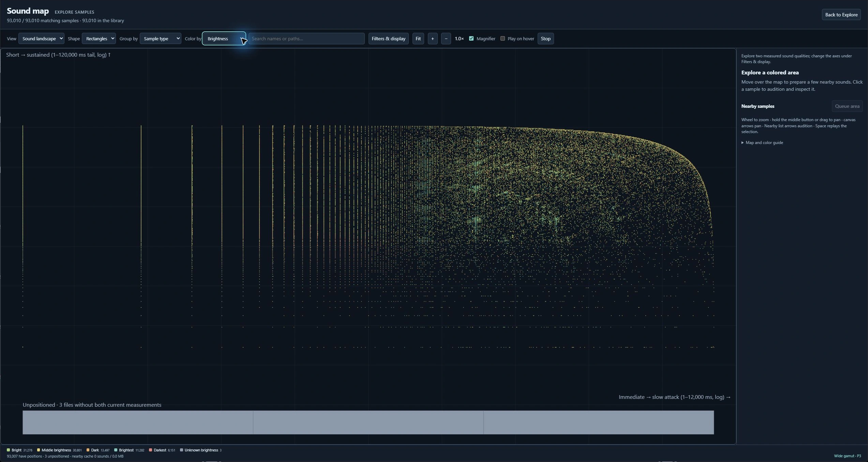Open the View dropdown showing Sound landscape
The image size is (868, 462).
tap(41, 39)
